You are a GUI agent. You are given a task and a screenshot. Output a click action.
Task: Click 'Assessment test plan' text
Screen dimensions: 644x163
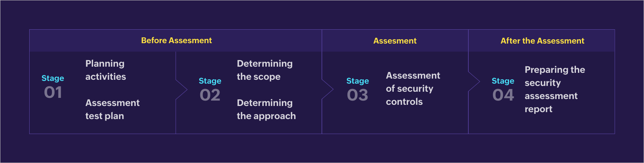click(112, 109)
